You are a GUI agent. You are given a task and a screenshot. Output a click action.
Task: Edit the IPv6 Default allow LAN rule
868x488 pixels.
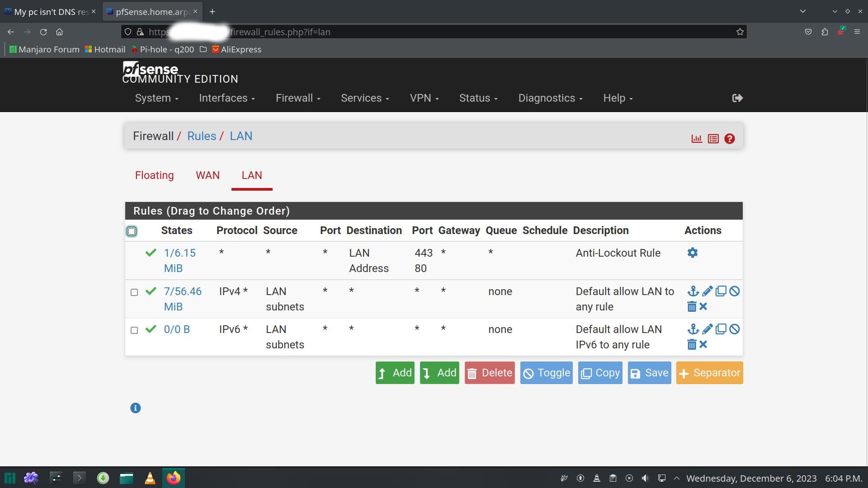[708, 329]
